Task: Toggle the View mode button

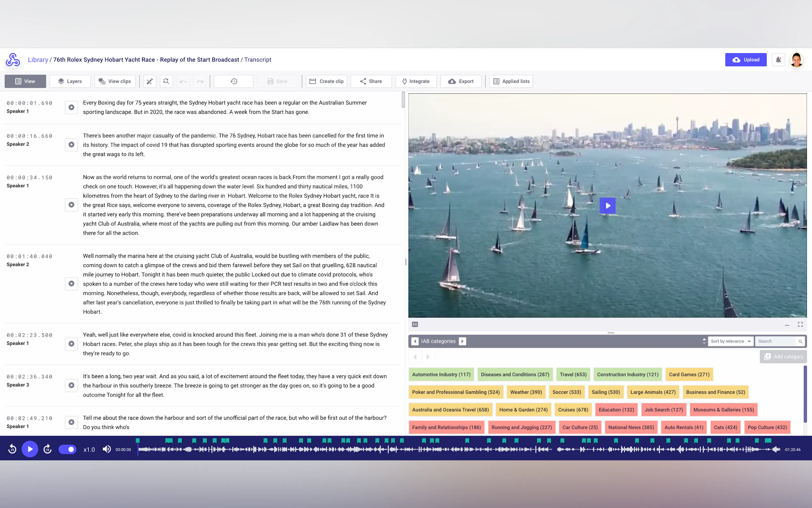Action: click(25, 81)
